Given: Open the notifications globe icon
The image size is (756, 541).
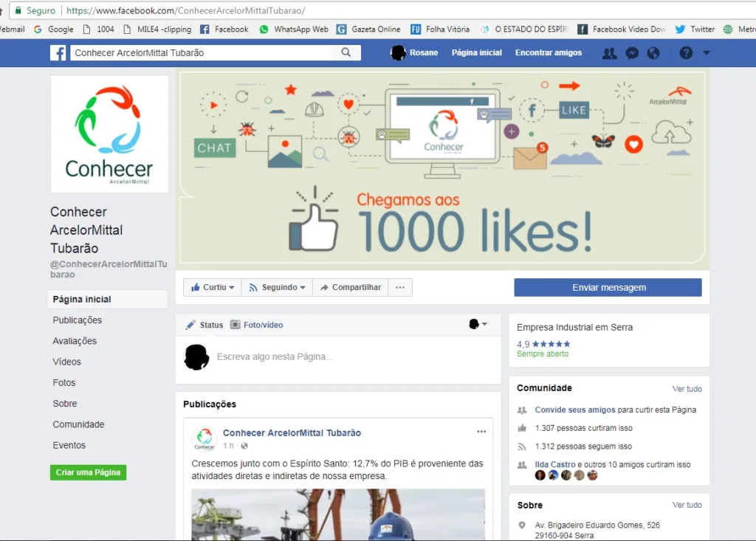Looking at the screenshot, I should (x=653, y=53).
